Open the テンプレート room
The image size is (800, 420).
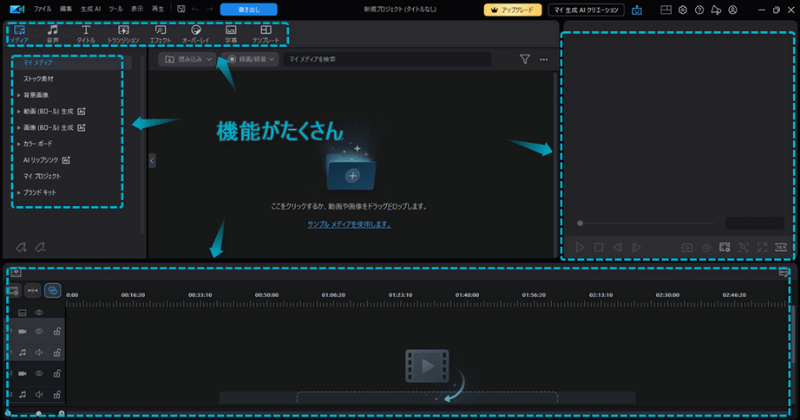click(266, 34)
